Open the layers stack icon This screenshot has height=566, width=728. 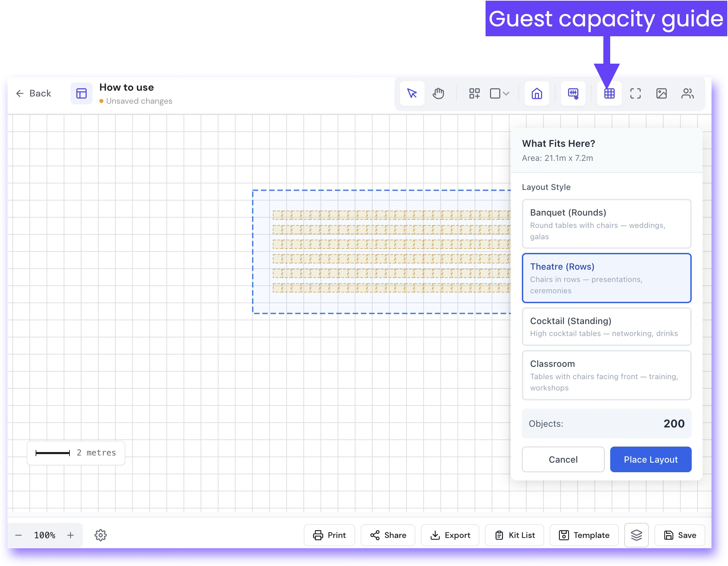point(637,535)
